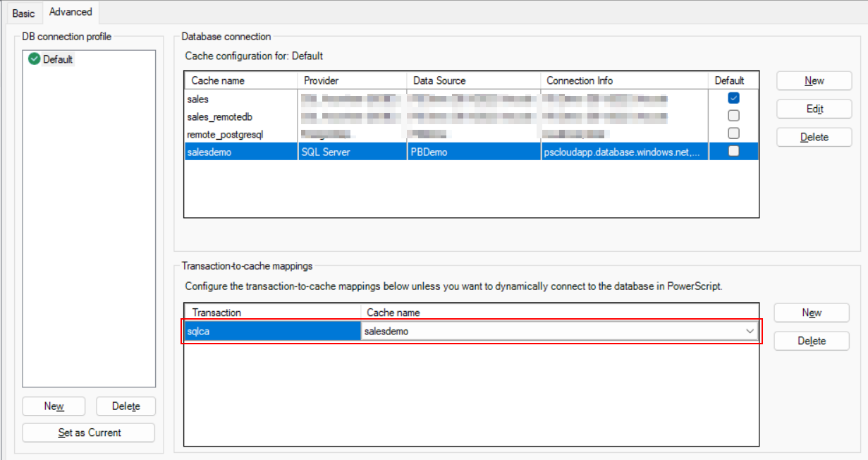Select the Advanced tab

(x=71, y=12)
